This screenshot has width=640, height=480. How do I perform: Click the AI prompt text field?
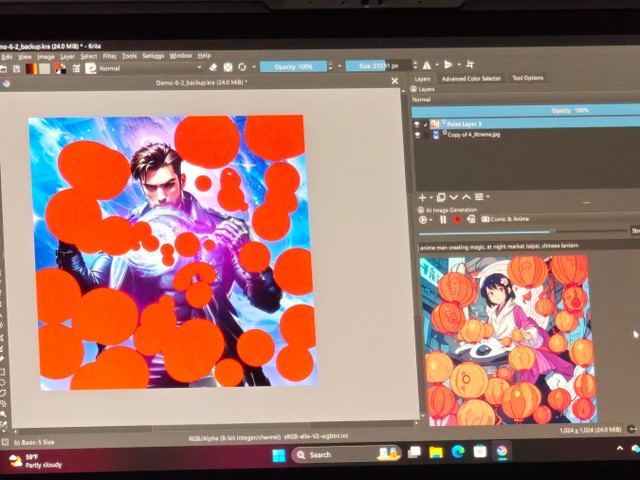pyautogui.click(x=529, y=246)
